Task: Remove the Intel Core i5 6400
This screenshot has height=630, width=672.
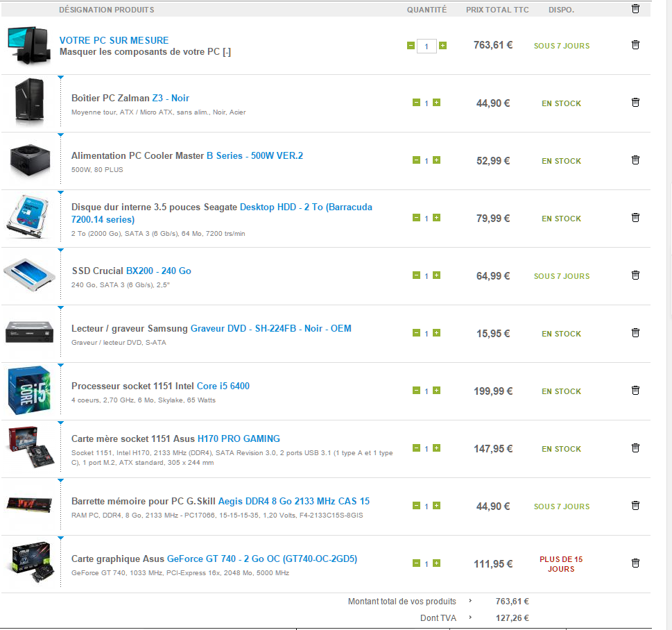Action: (635, 390)
